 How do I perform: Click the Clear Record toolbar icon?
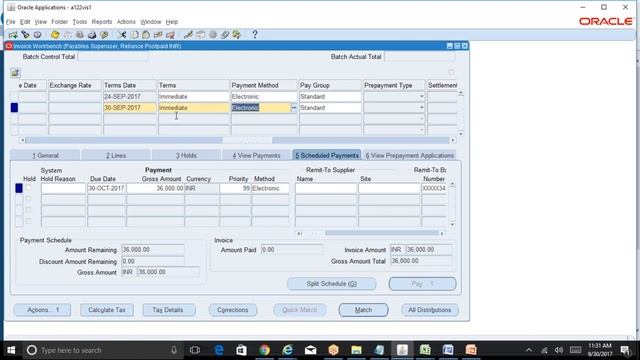[x=158, y=35]
